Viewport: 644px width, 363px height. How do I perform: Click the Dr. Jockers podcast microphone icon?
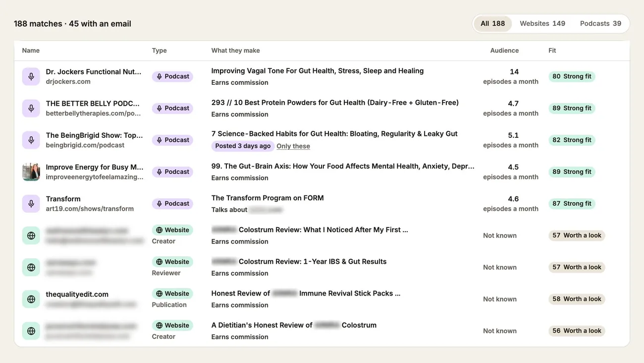coord(31,76)
